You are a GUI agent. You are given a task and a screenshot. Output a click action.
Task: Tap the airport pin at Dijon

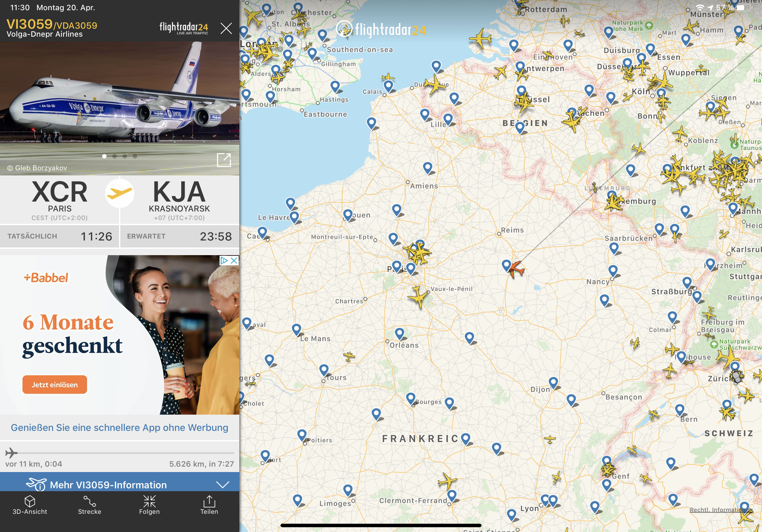click(553, 383)
